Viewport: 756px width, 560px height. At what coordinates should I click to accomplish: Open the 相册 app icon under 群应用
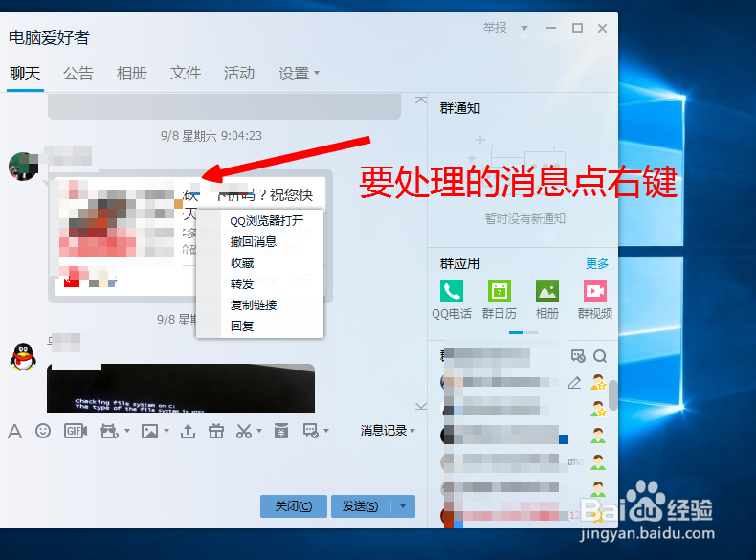(x=547, y=291)
